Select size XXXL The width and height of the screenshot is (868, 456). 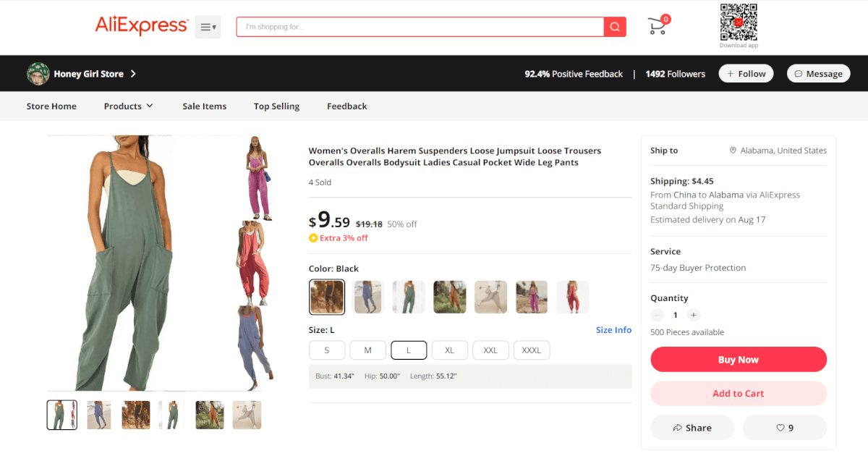click(532, 350)
